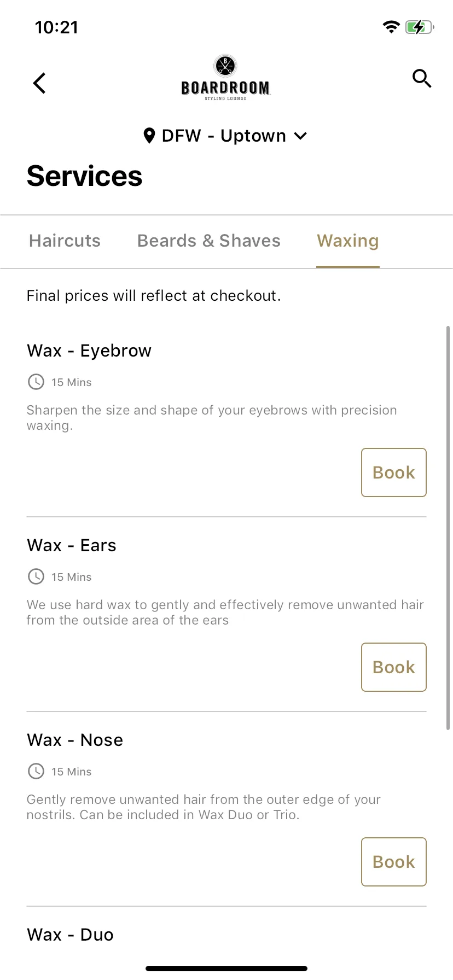Expand the DFW - Uptown location chevron
The width and height of the screenshot is (453, 980).
[300, 136]
